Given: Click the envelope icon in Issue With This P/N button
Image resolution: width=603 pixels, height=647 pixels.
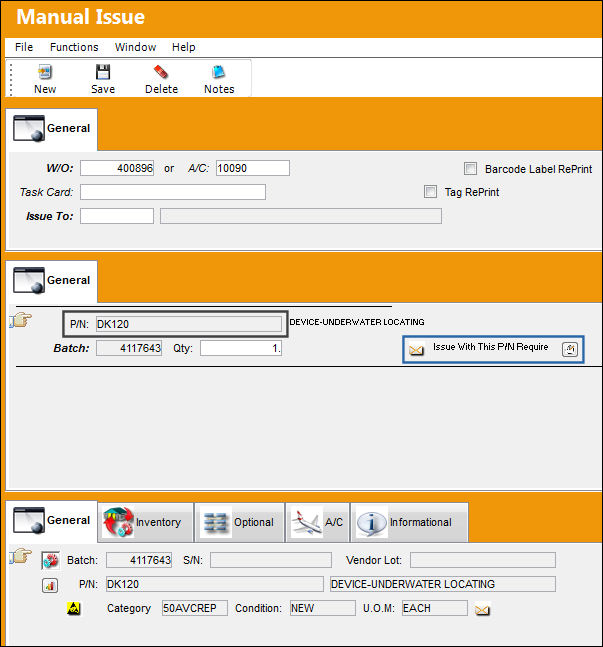Looking at the screenshot, I should pos(416,350).
